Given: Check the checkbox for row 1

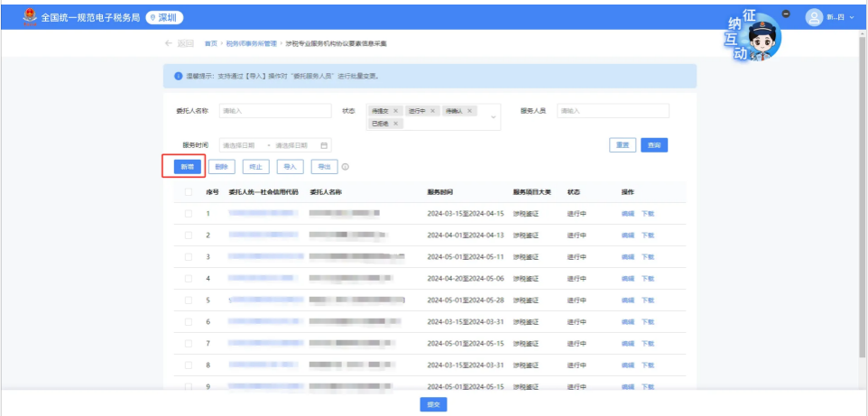Looking at the screenshot, I should (189, 213).
